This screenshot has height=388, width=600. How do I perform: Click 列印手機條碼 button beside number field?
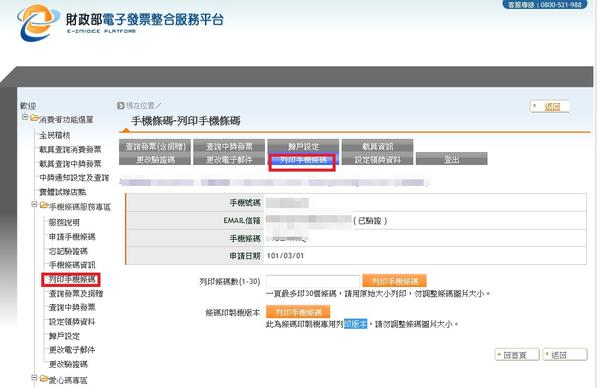395,281
